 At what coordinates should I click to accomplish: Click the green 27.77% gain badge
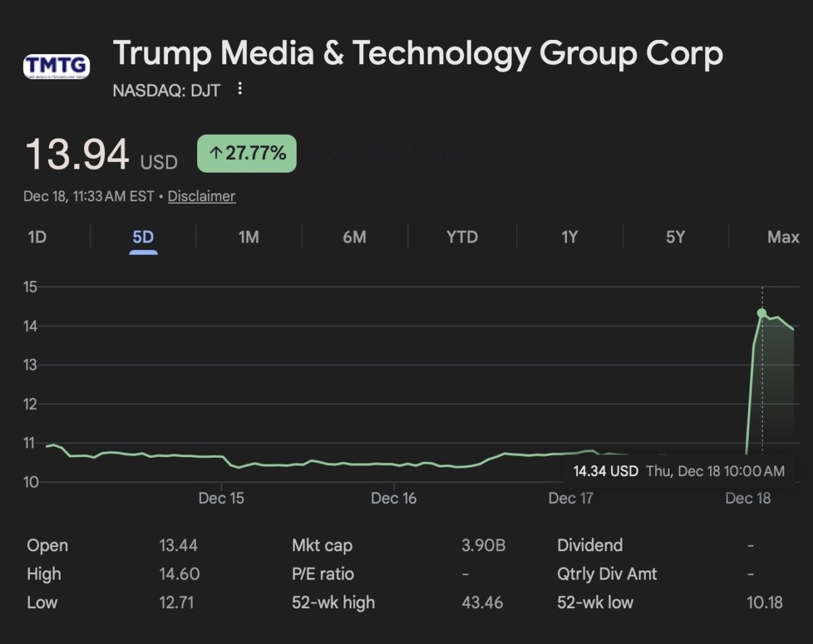pos(246,153)
